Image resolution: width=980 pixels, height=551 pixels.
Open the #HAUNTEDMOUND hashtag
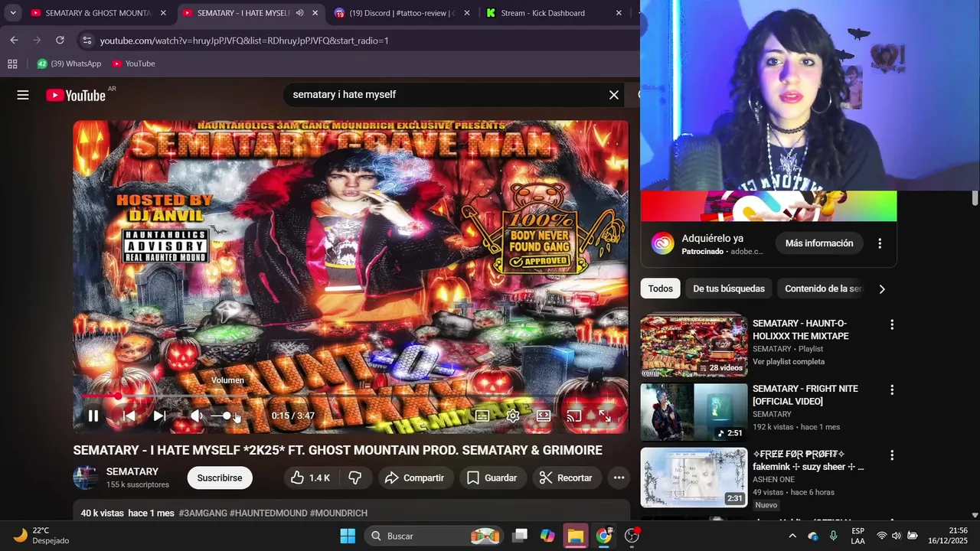[x=269, y=514]
